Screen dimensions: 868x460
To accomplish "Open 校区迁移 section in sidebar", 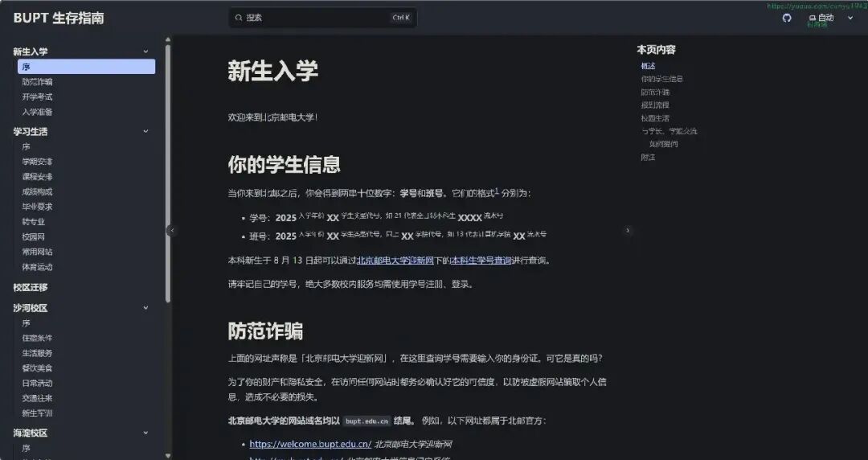I will (x=31, y=287).
